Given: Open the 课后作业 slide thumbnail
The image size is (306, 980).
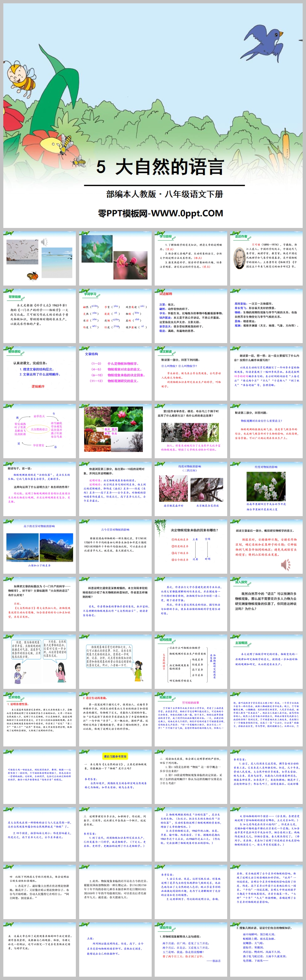Looking at the screenshot, I should tap(191, 950).
